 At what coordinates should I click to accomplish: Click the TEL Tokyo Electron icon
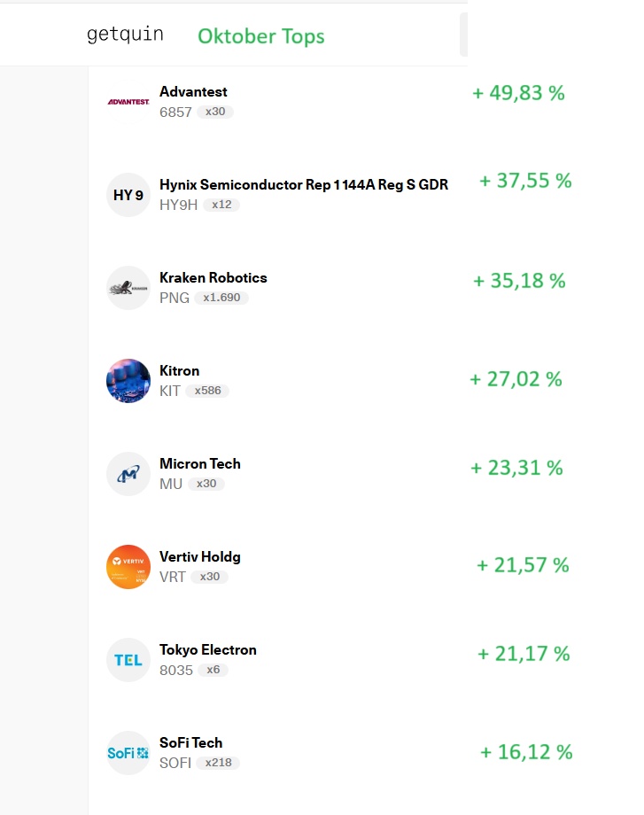pyautogui.click(x=128, y=660)
